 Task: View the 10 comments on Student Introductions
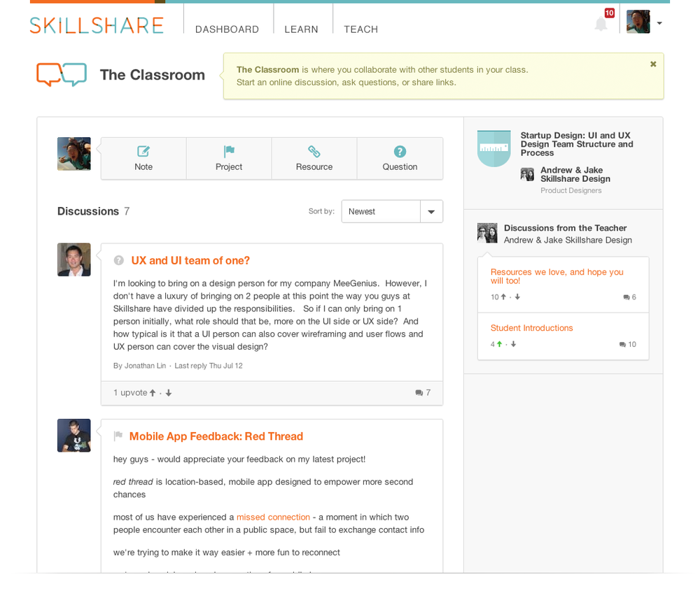[628, 345]
